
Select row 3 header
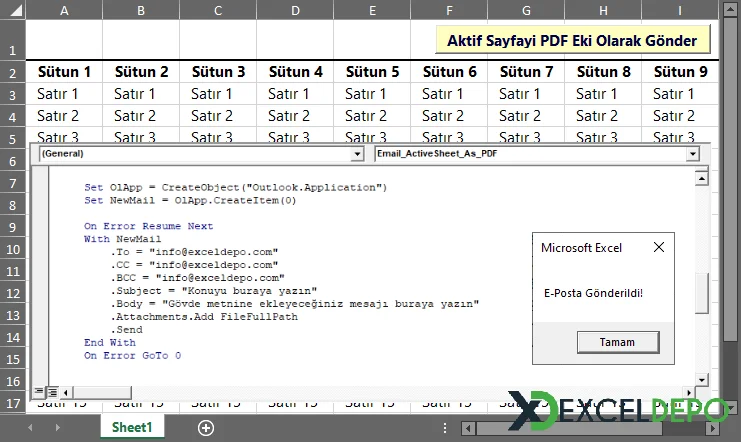coord(12,94)
